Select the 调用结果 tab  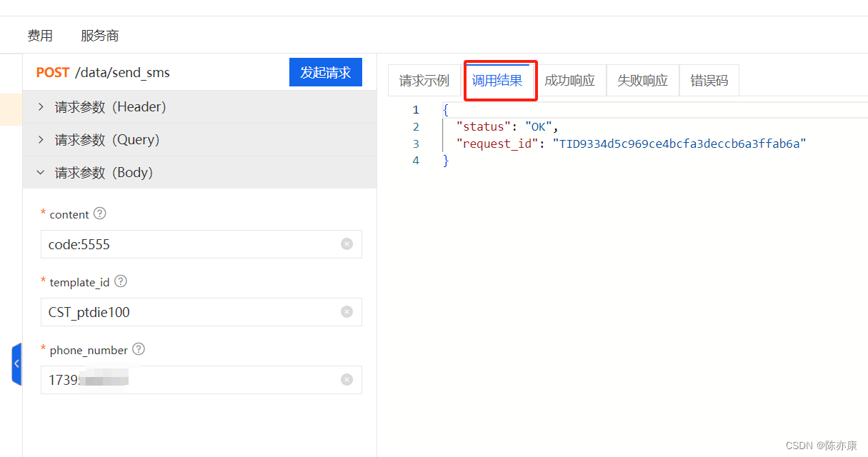tap(497, 81)
